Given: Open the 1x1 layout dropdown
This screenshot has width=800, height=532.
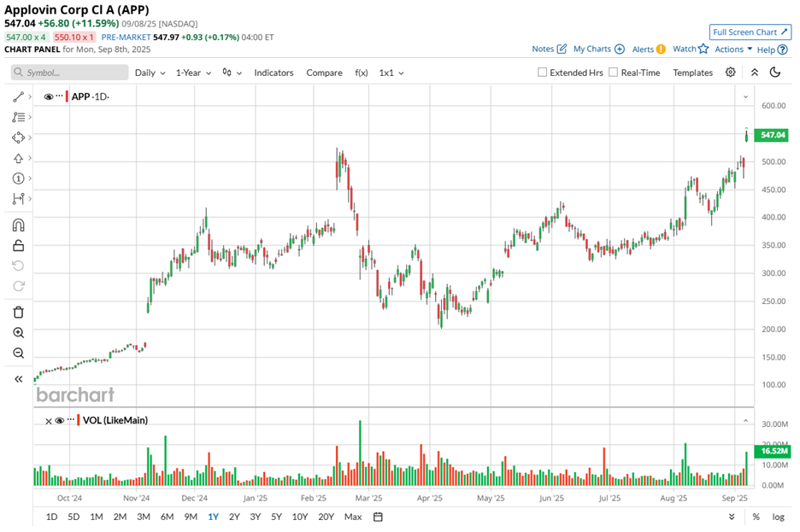Looking at the screenshot, I should 391,73.
